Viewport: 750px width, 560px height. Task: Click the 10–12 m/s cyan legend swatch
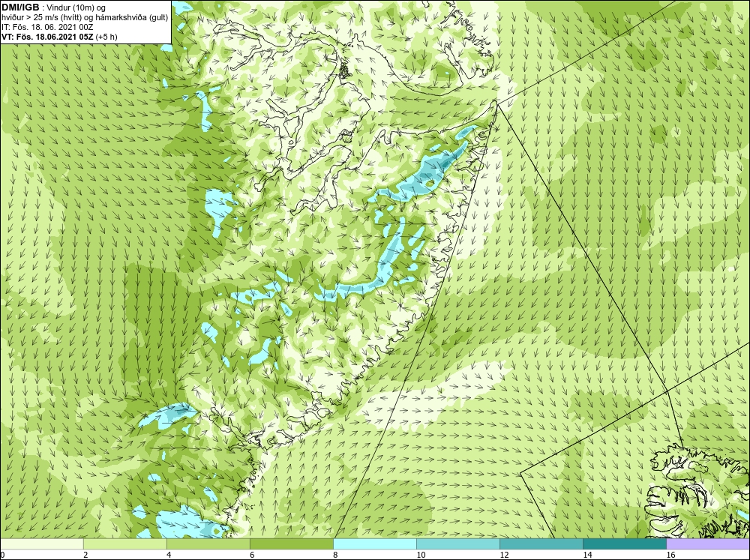tap(458, 544)
